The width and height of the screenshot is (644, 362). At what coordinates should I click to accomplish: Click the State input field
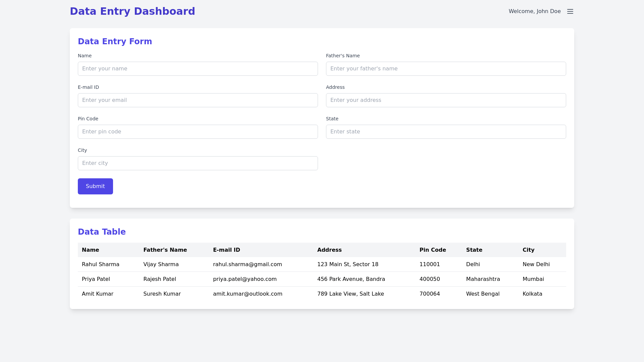[x=446, y=131]
